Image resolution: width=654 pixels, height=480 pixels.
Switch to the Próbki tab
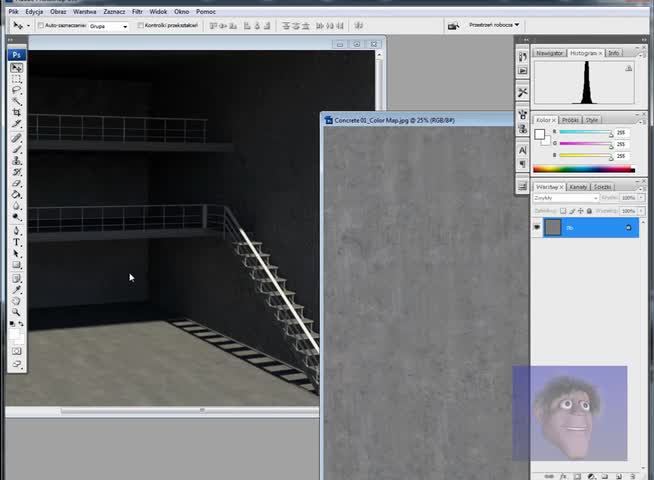tap(570, 120)
